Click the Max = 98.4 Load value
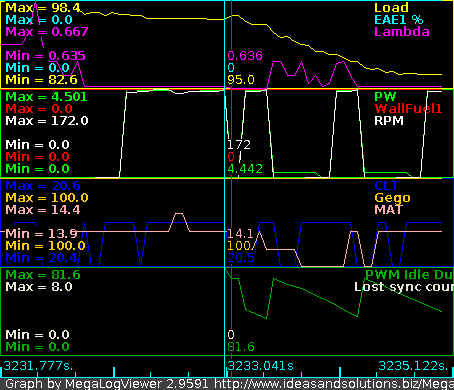 pyautogui.click(x=43, y=8)
